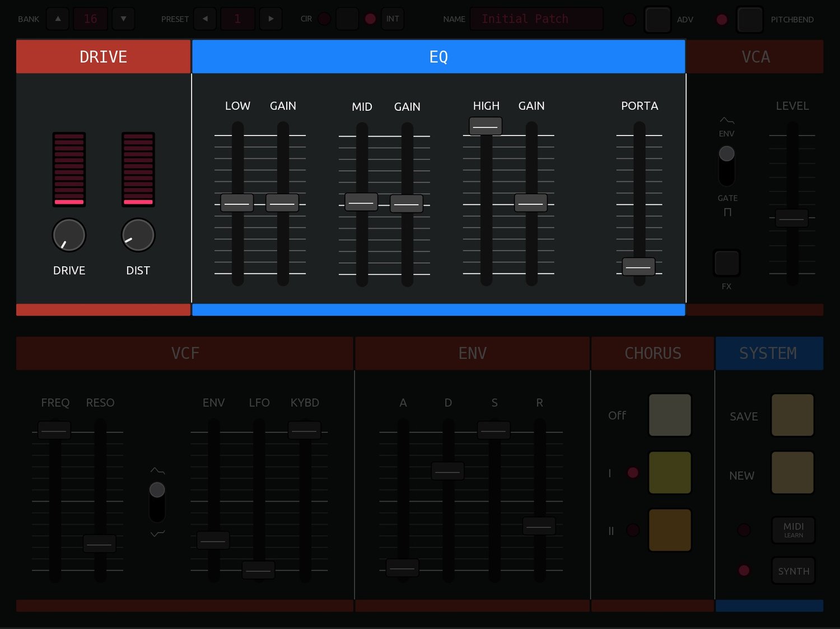This screenshot has width=840, height=629.
Task: Click the MID band GAIN slider handle
Action: pos(407,204)
